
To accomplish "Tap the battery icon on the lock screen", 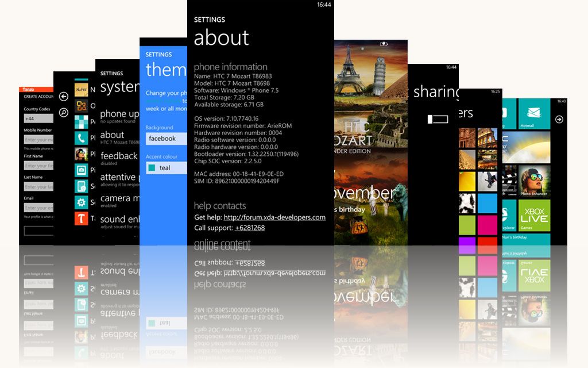I will point(384,44).
